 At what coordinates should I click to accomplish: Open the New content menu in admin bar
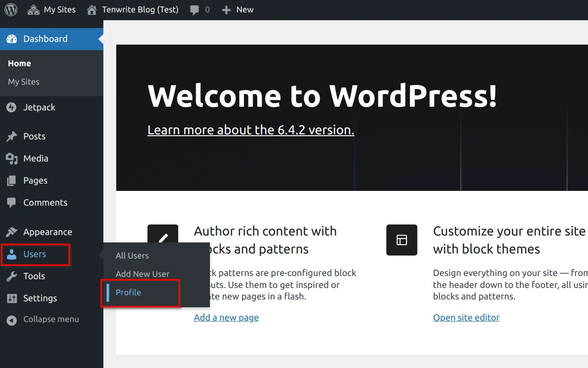pos(237,10)
